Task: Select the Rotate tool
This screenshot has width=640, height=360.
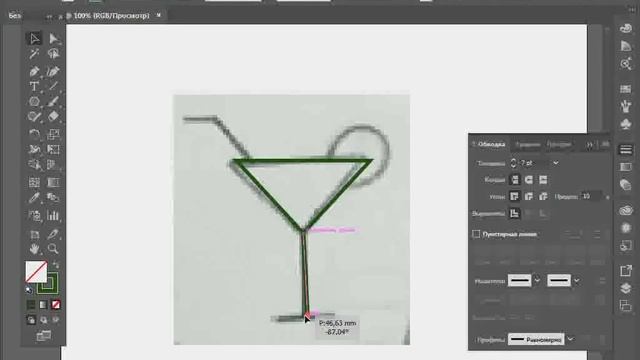Action: pyautogui.click(x=34, y=134)
